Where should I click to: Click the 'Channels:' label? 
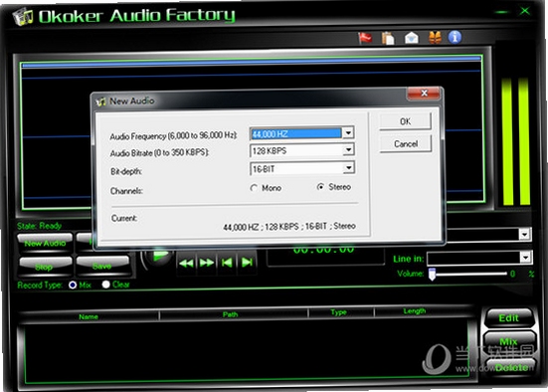coord(126,191)
